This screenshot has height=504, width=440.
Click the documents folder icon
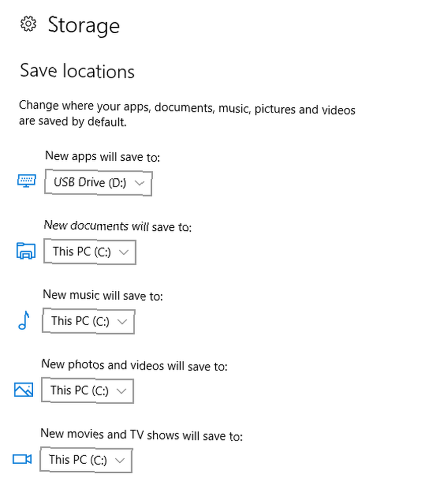pos(26,250)
